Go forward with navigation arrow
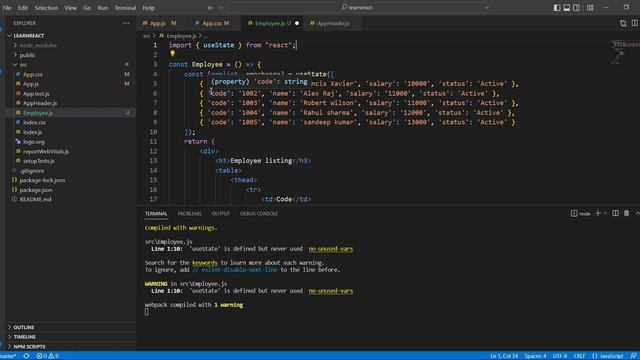Image resolution: width=640 pixels, height=360 pixels. click(x=221, y=7)
